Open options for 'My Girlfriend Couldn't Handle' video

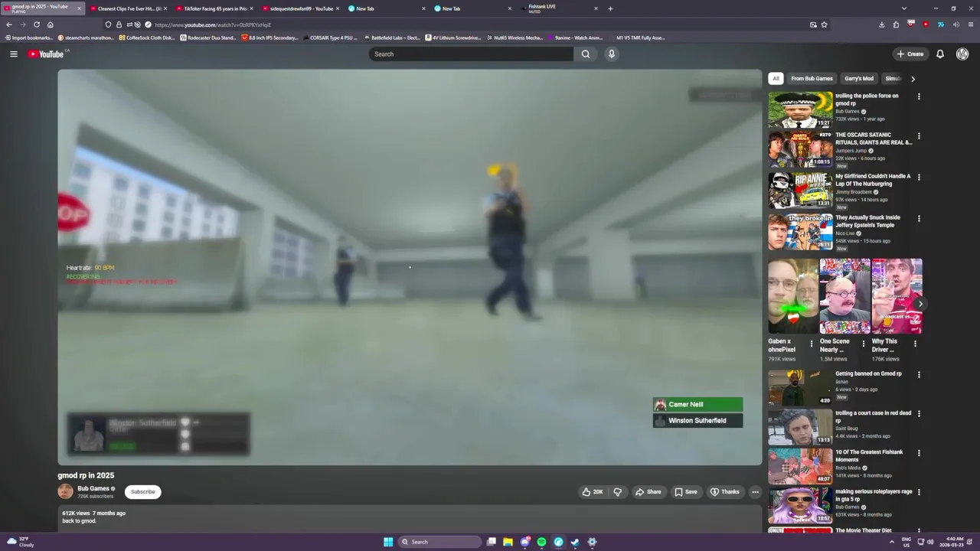[x=919, y=178]
